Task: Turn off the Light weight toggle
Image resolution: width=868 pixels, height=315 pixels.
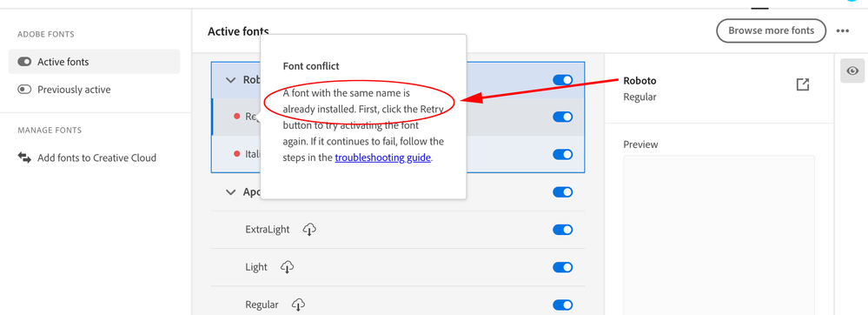Action: click(x=562, y=267)
